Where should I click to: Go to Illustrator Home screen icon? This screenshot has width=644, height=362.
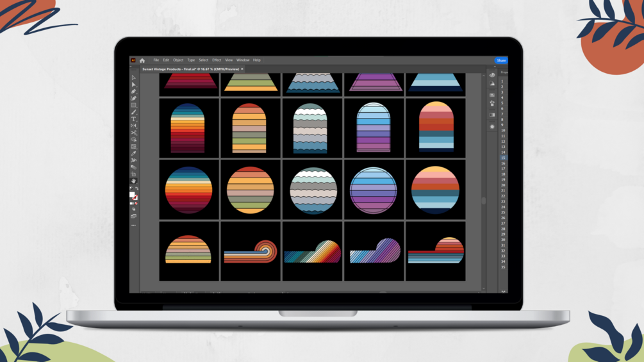pos(142,60)
